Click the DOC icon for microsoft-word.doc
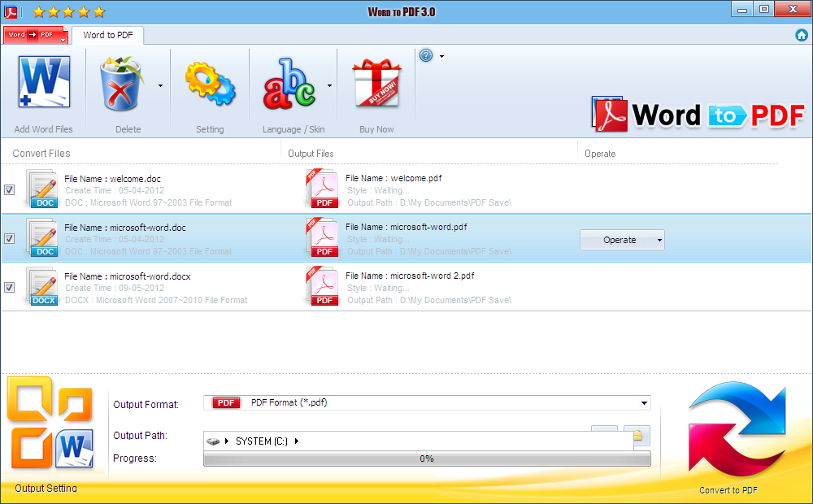813x504 pixels. coord(42,238)
